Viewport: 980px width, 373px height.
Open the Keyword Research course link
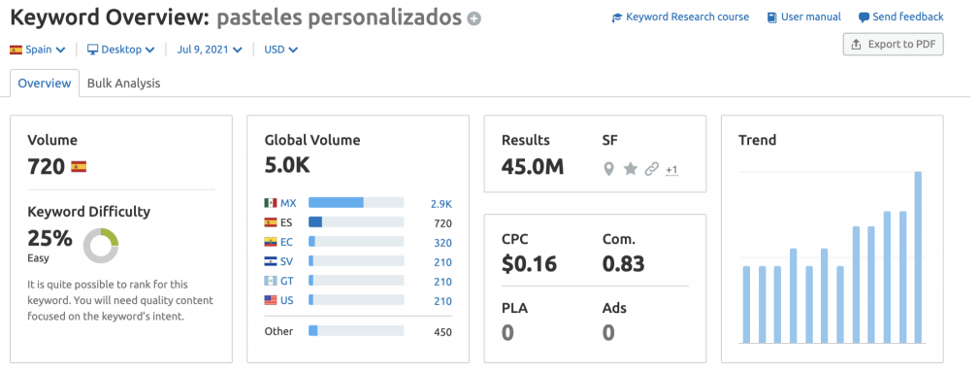687,17
